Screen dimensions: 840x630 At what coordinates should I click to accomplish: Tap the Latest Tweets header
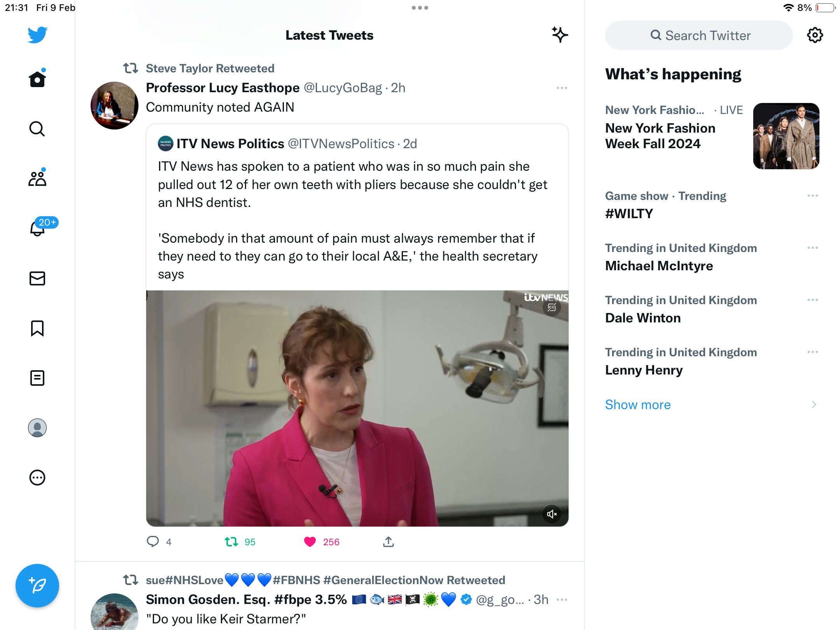point(329,35)
